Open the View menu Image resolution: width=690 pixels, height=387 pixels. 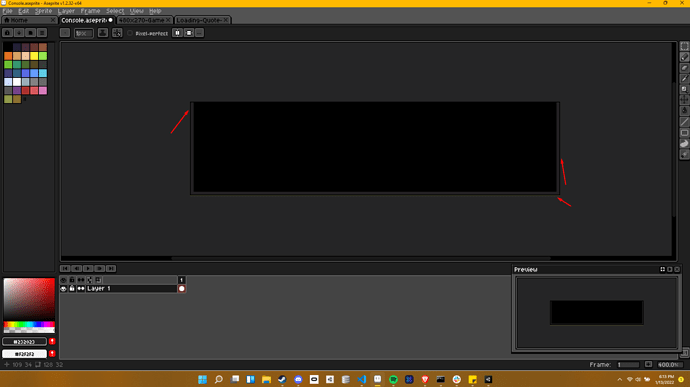(x=136, y=11)
